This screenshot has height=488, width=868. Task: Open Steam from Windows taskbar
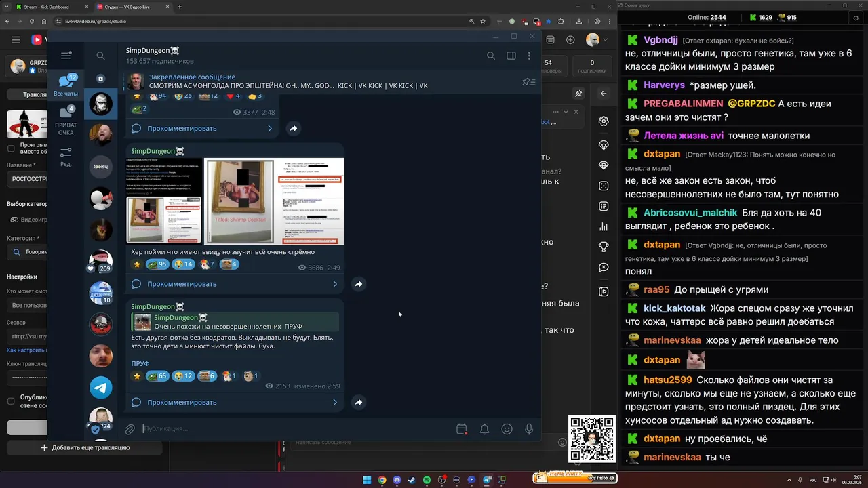pyautogui.click(x=412, y=480)
